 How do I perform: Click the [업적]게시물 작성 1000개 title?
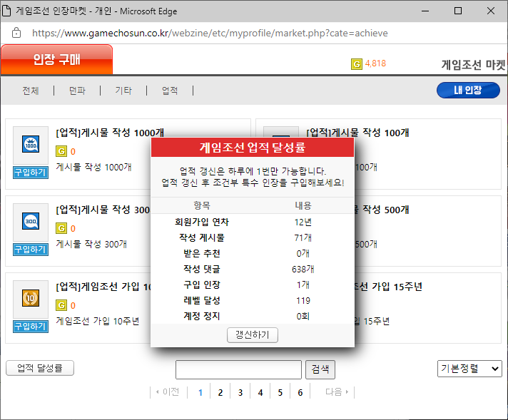click(x=110, y=133)
